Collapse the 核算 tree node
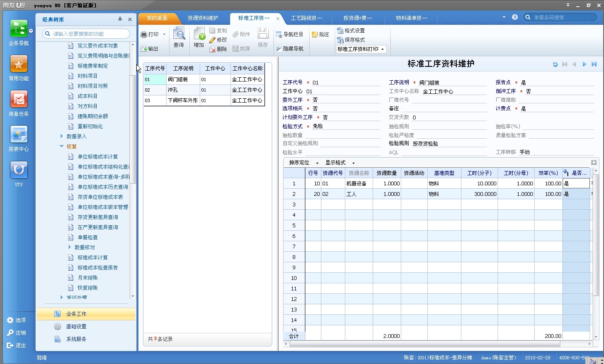This screenshot has width=604, height=364. pos(61,146)
